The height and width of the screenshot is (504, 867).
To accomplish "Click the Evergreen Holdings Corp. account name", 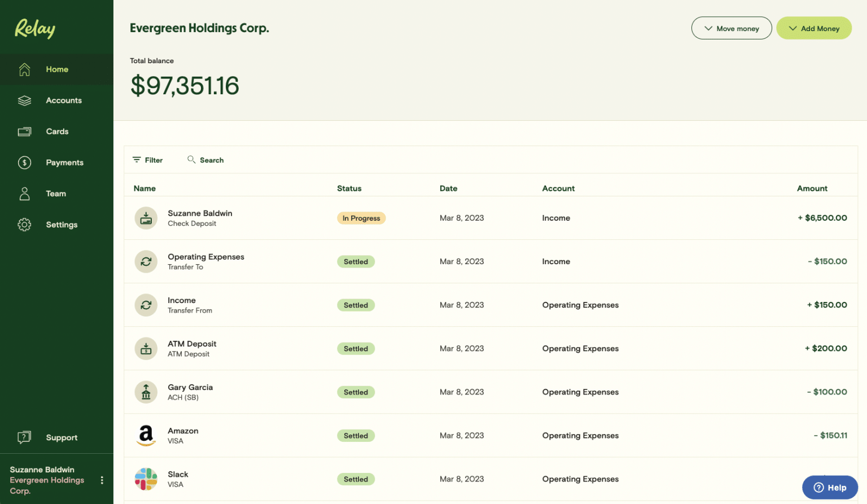I will tap(199, 28).
